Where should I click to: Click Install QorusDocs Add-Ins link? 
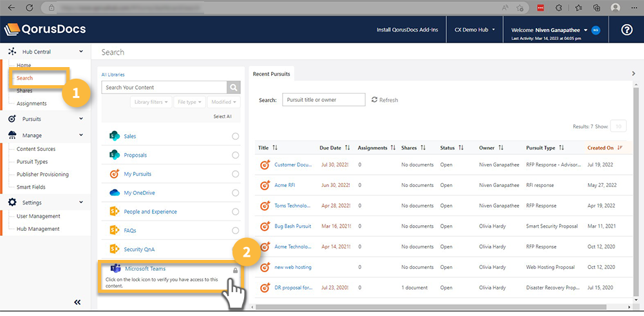coord(408,30)
